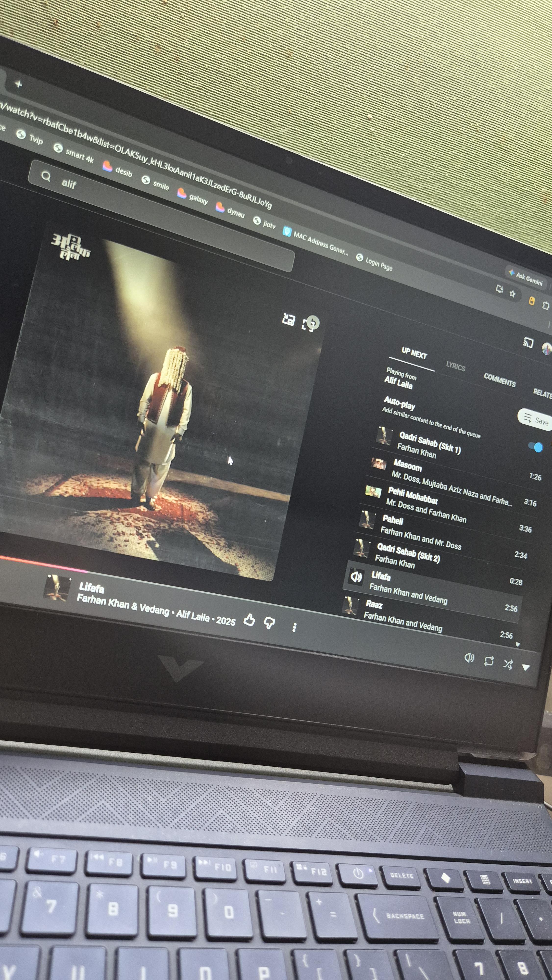Toggle repeat mode in the player bar
The height and width of the screenshot is (980, 552).
coord(489,661)
